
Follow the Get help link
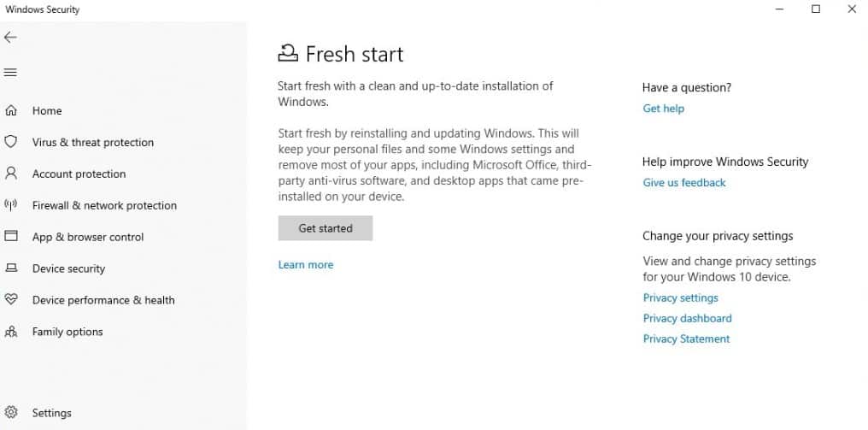(663, 109)
